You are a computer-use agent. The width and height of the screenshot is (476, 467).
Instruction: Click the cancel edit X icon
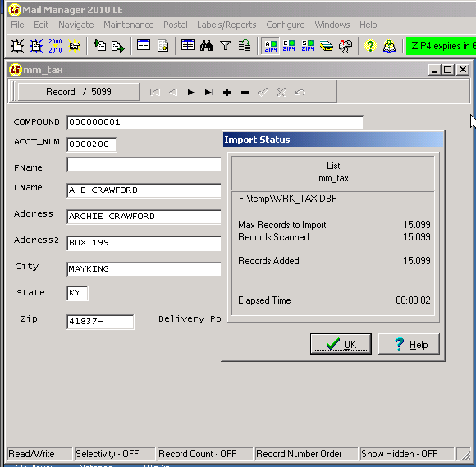pos(281,92)
